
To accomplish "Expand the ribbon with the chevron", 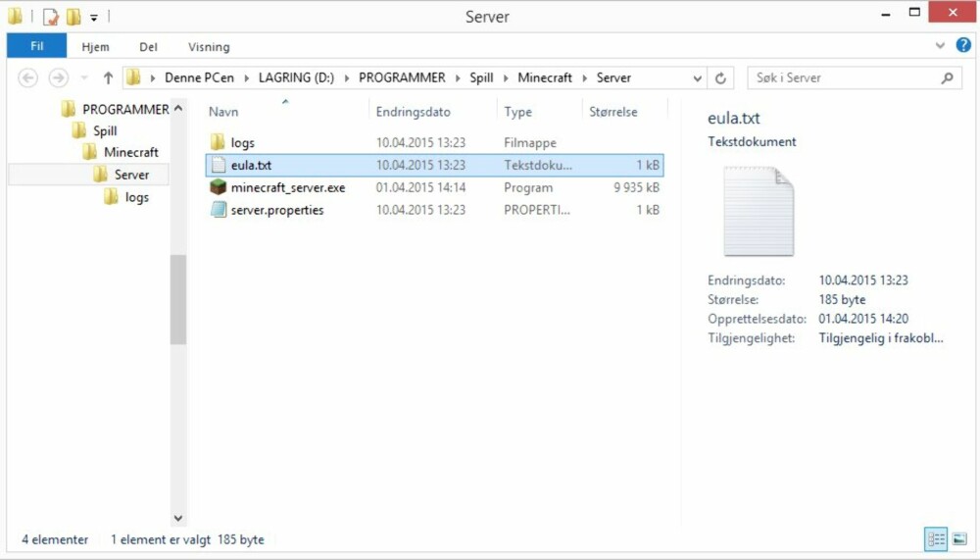I will pos(940,46).
